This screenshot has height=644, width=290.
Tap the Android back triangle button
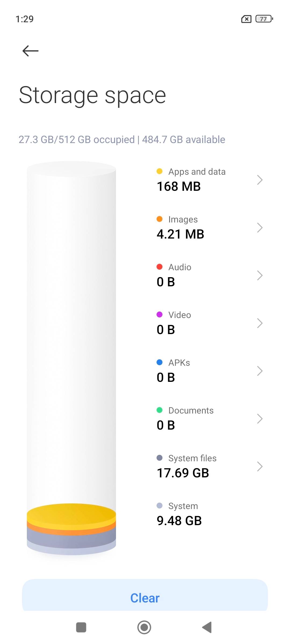[207, 627]
